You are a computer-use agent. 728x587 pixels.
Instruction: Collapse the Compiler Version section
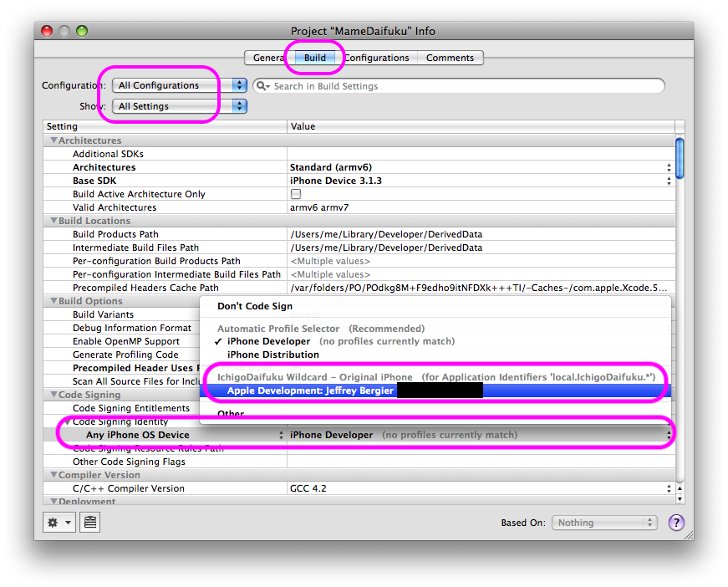coord(53,475)
